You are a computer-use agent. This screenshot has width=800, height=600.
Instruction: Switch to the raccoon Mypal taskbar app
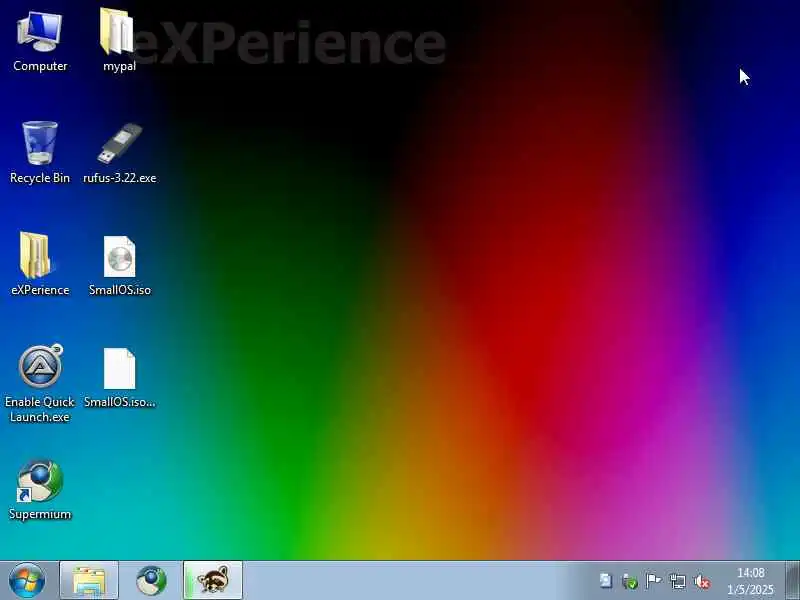point(213,581)
